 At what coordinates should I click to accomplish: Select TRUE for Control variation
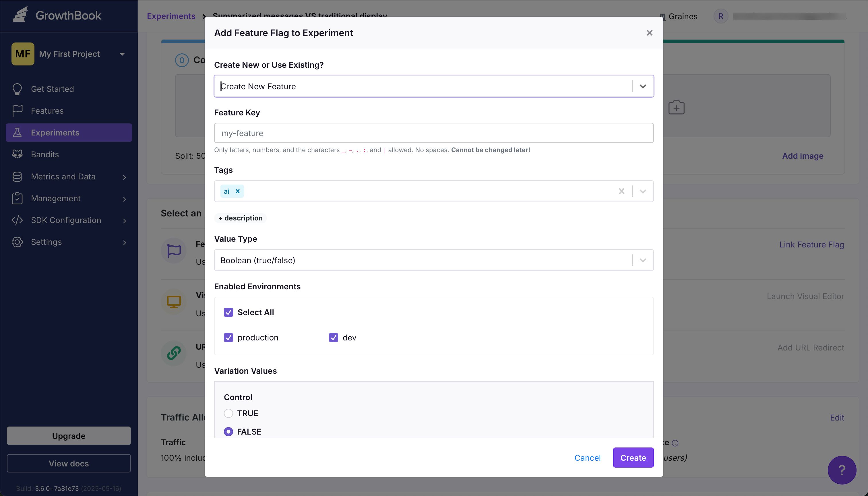pos(228,413)
